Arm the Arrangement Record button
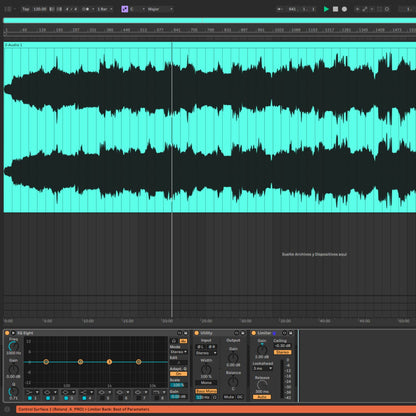 pyautogui.click(x=344, y=9)
